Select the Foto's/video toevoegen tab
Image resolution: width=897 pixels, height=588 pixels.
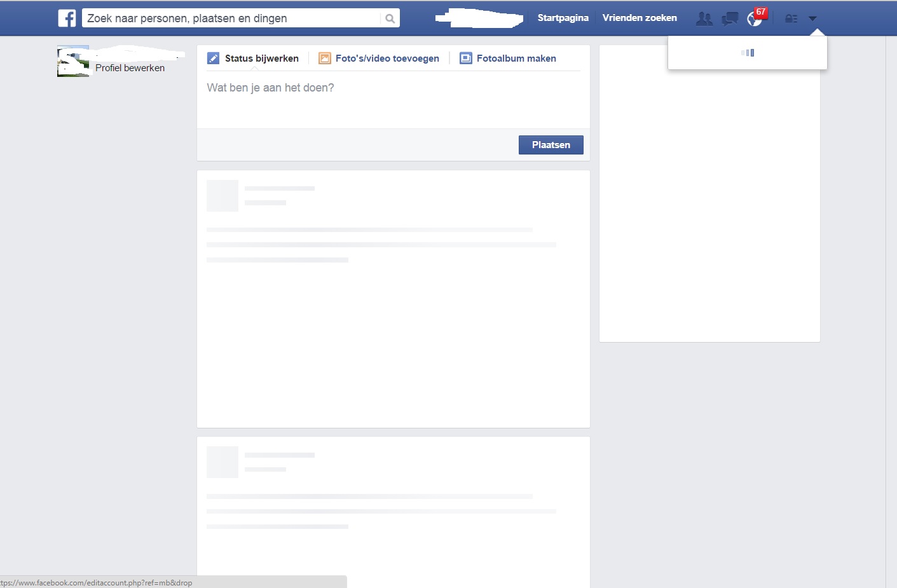point(387,58)
